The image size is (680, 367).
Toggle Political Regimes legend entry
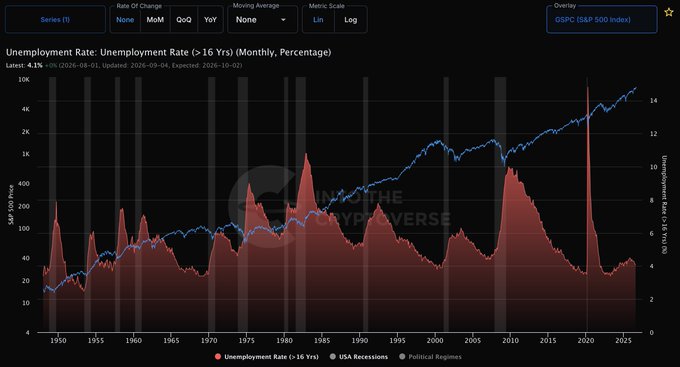[x=430, y=357]
